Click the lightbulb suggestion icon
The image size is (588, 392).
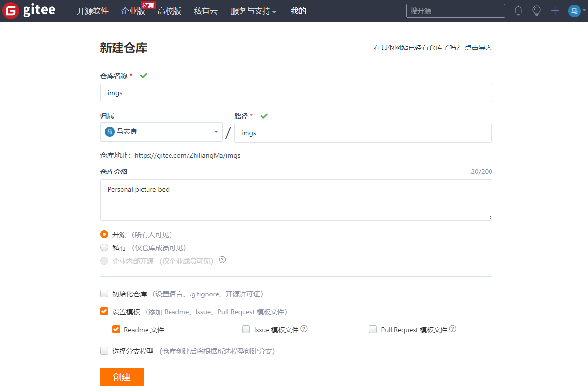[537, 10]
